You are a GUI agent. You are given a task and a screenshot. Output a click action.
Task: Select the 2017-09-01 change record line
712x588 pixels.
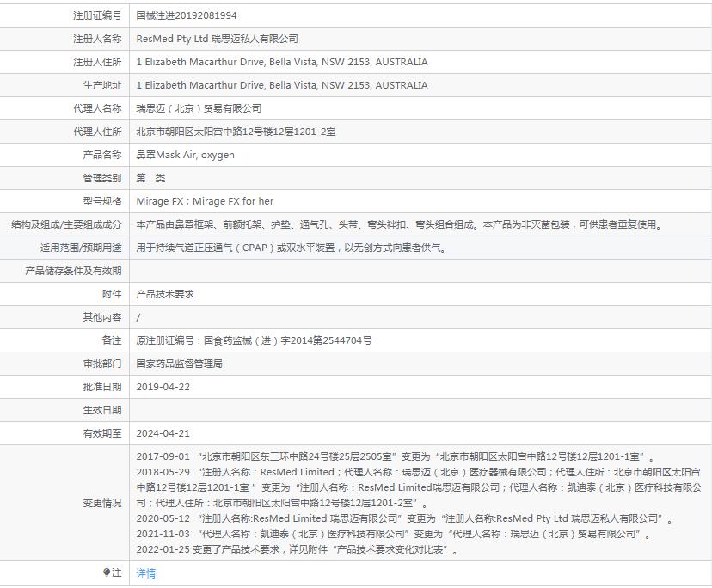[395, 456]
